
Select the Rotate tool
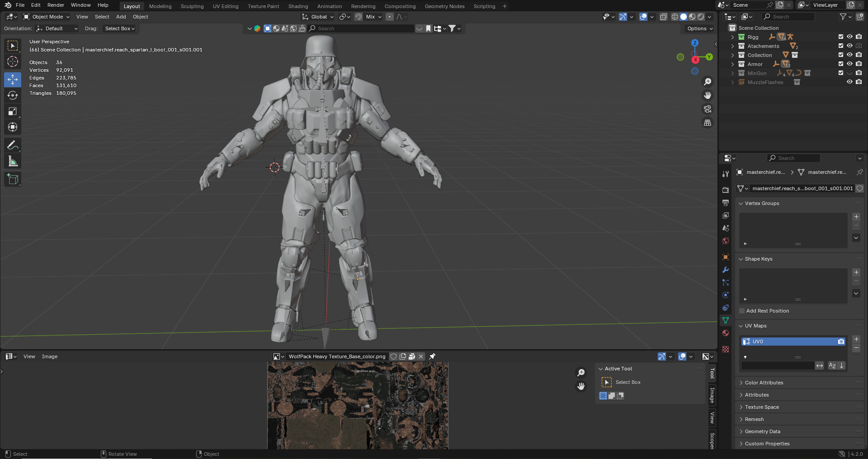(x=13, y=95)
